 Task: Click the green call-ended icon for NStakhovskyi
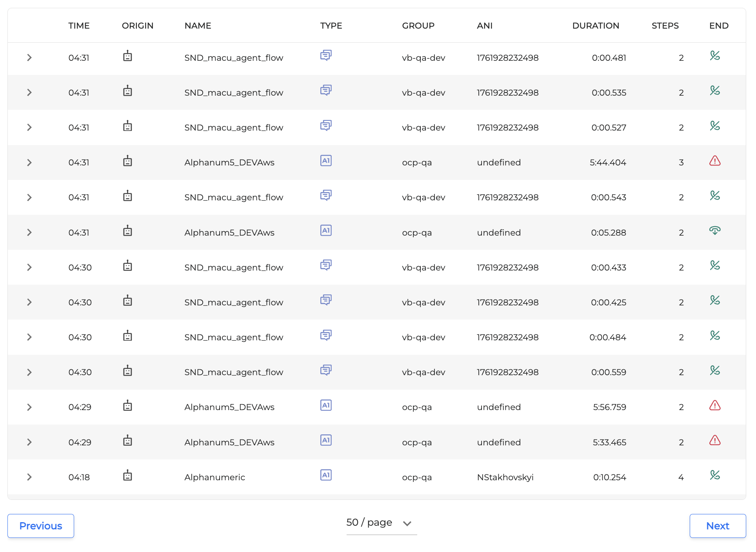[x=714, y=475]
